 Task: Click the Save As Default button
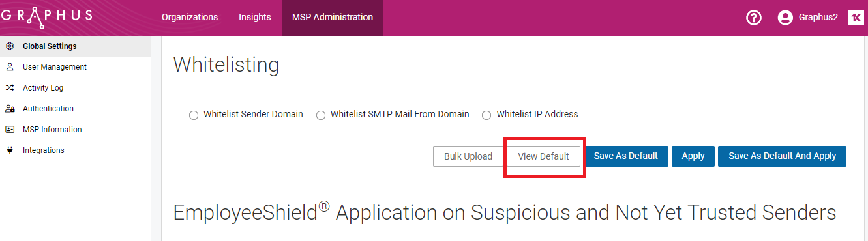click(x=626, y=156)
